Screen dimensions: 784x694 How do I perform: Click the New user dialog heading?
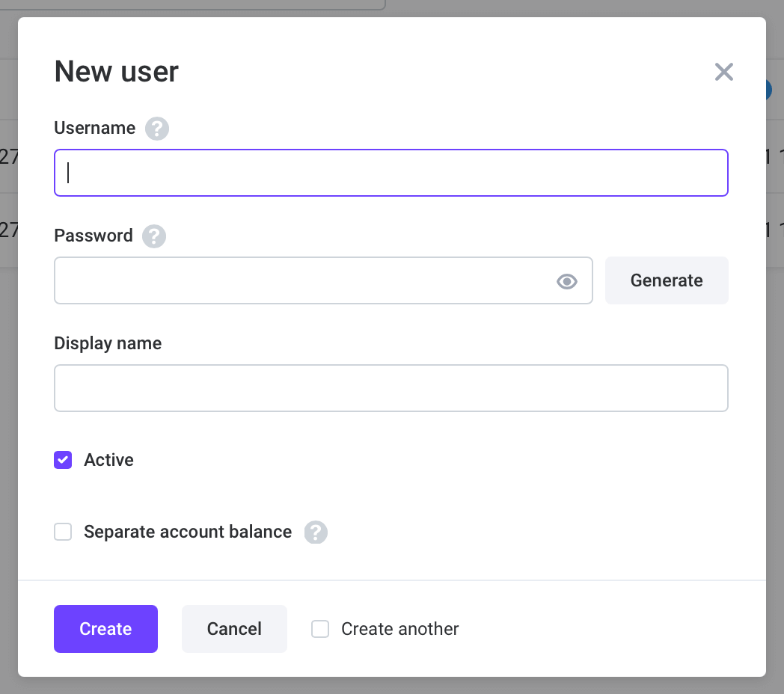[x=115, y=72]
